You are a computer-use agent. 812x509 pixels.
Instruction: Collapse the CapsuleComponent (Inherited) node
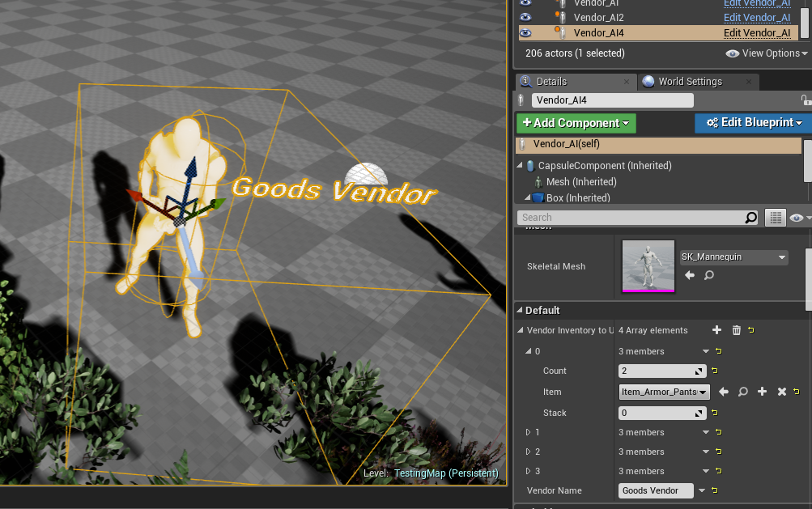[x=520, y=165]
